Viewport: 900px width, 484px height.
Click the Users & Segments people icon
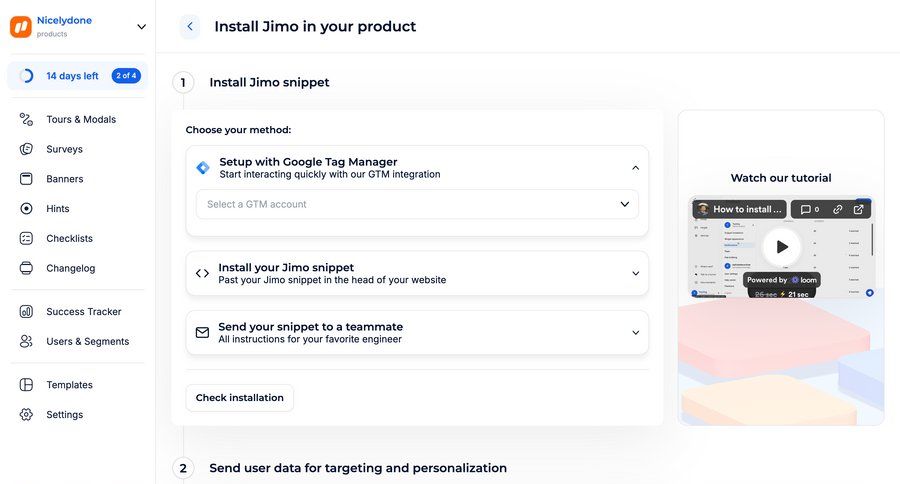(26, 342)
